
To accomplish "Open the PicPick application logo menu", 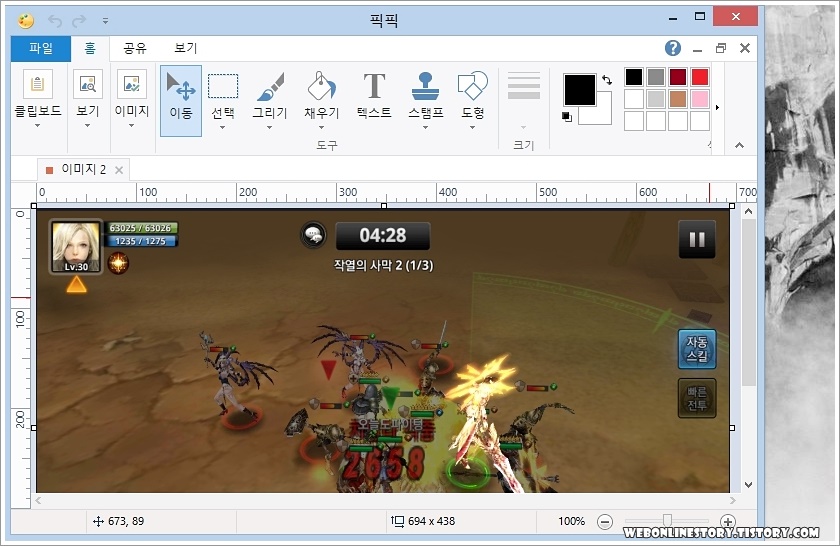I will pos(26,21).
